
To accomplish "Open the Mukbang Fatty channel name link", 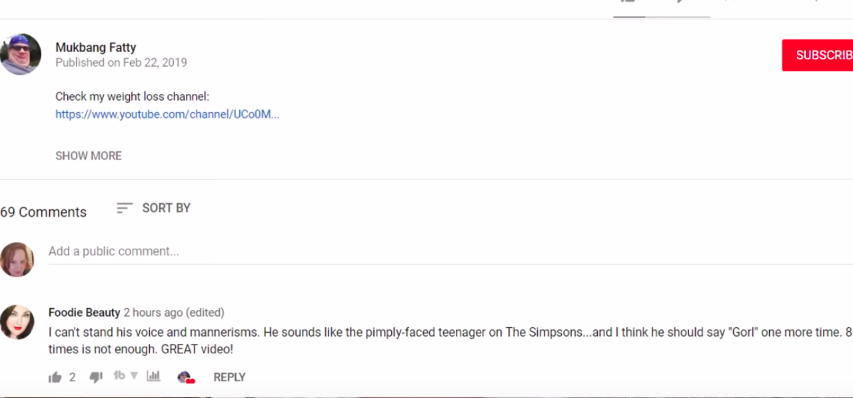I will 96,48.
